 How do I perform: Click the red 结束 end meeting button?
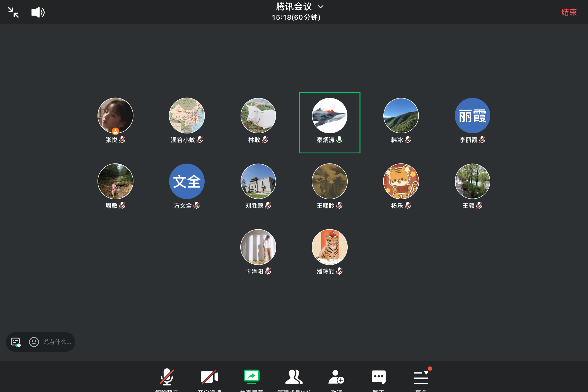[569, 12]
